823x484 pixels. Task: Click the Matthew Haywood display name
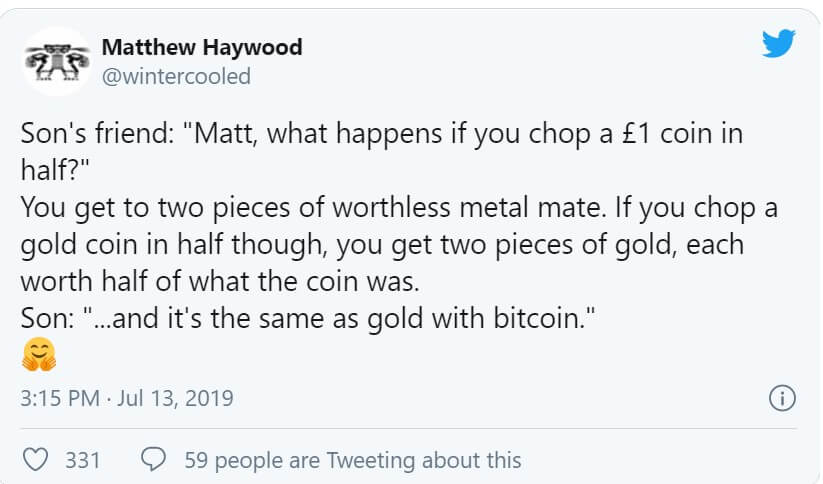202,47
